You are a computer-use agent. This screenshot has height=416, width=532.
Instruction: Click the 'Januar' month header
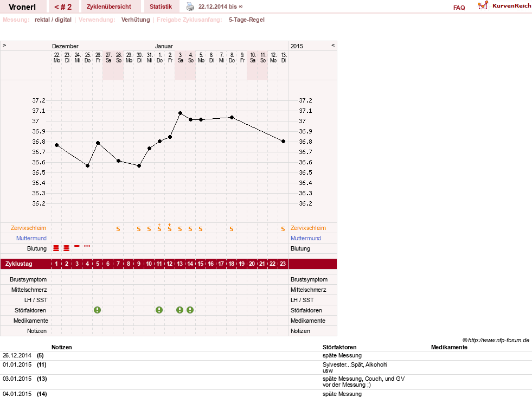pyautogui.click(x=164, y=46)
